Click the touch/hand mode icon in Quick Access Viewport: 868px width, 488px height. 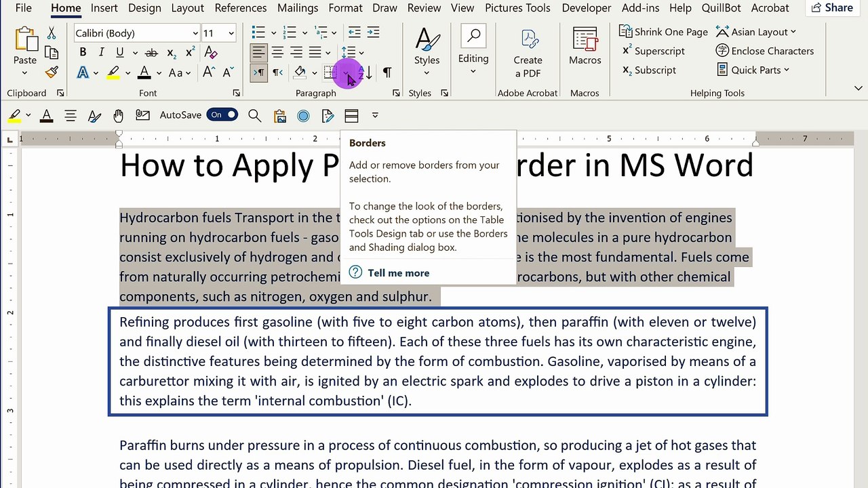coord(118,116)
